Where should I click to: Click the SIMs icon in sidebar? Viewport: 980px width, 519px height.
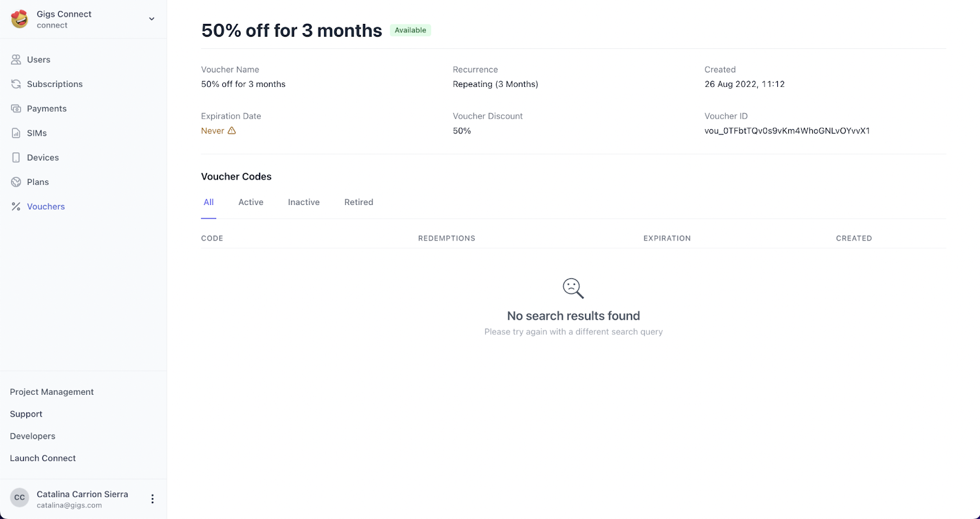[16, 133]
